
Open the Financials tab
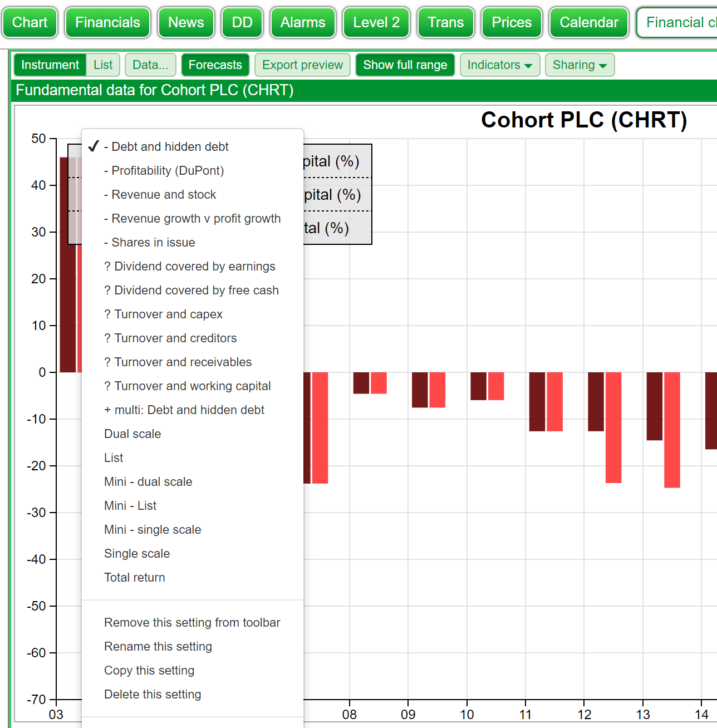tap(107, 22)
